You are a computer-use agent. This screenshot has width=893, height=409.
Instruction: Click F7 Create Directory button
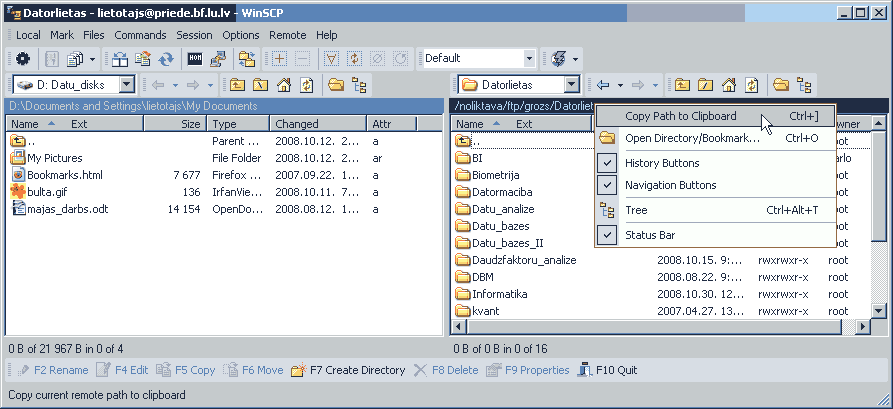point(348,370)
